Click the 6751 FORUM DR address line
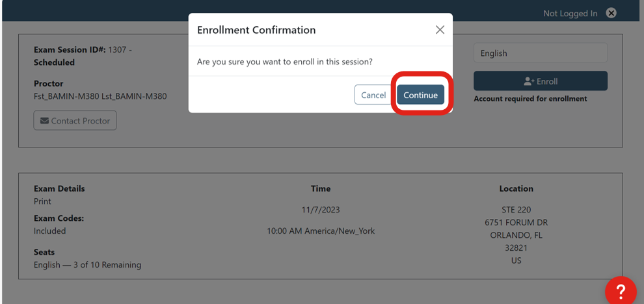This screenshot has width=644, height=304. tap(516, 222)
